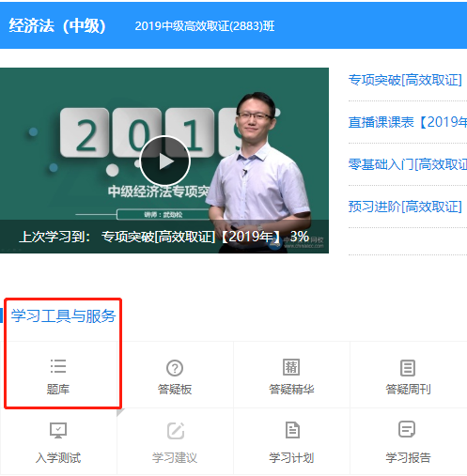The image size is (467, 476).
Task: Click the 答疑周刊 label text
Action: click(408, 390)
